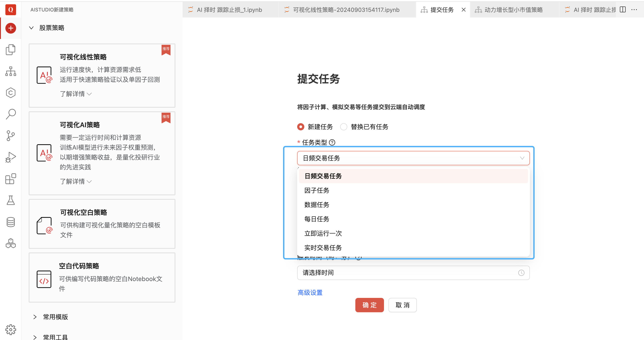Open the 高级设置 link
The width and height of the screenshot is (644, 340).
pos(310,293)
